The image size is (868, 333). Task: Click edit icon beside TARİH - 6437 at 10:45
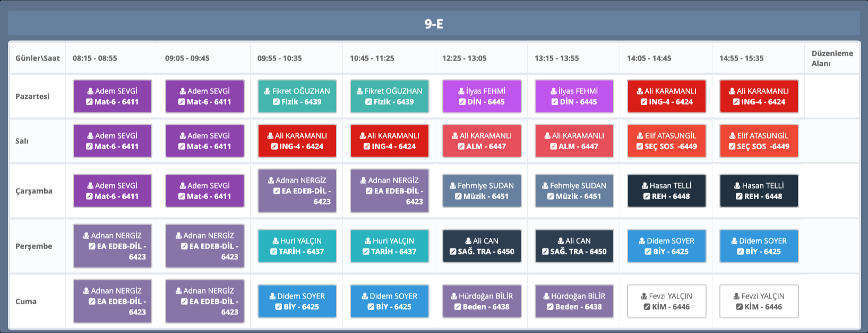pos(366,252)
